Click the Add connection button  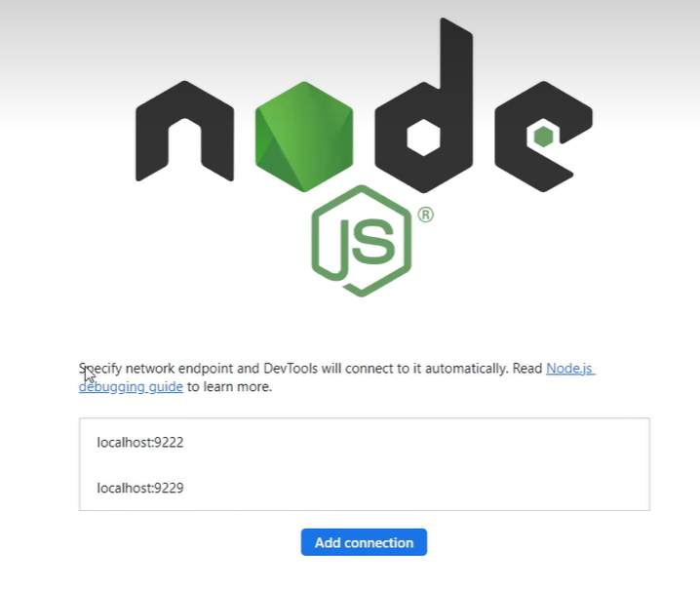coord(364,542)
